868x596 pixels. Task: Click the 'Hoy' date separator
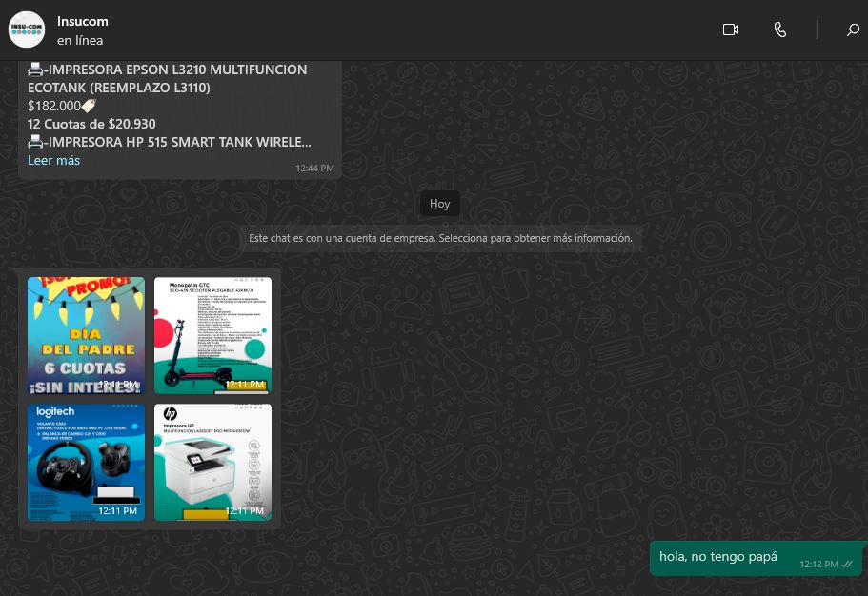coord(439,204)
